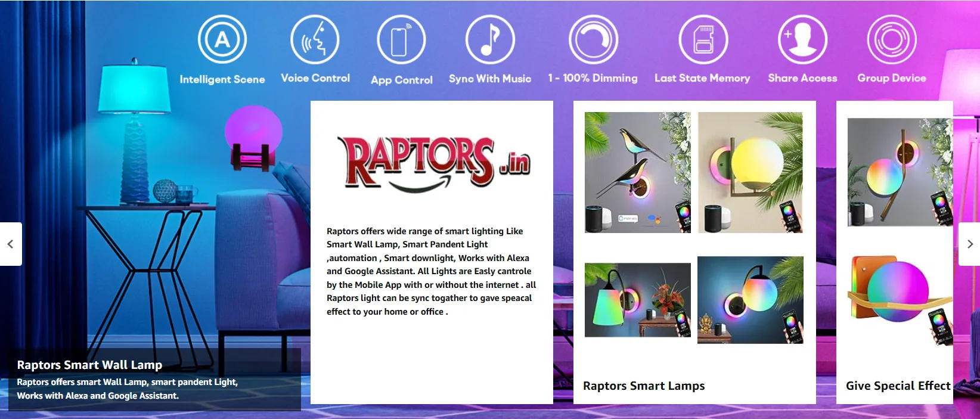
Task: Select the App Control phone icon
Action: pos(401,40)
